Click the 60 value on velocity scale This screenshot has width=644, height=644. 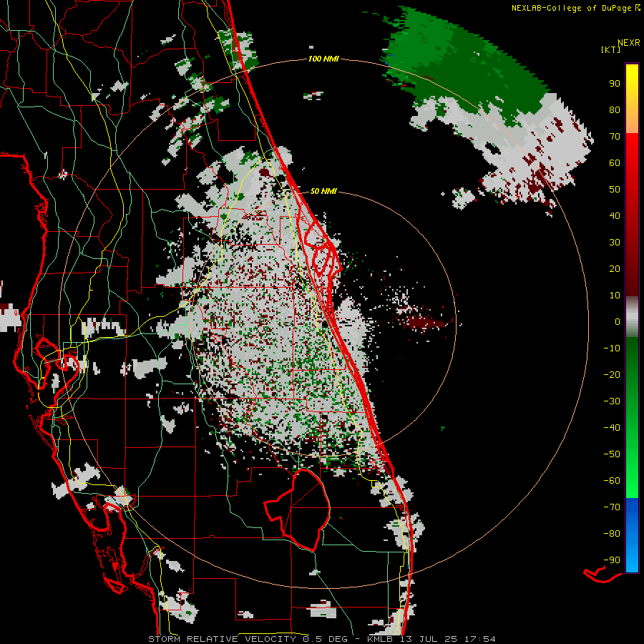pos(615,163)
